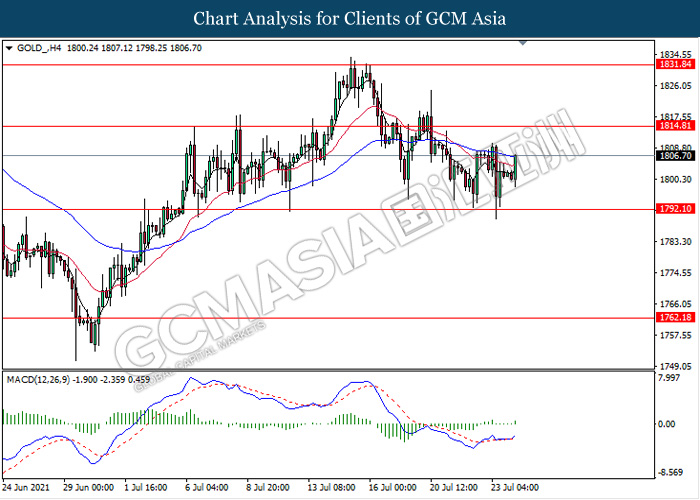Click the 8 Jul 20:00 time label
Viewport: 700px width, 500px height.
[x=267, y=487]
